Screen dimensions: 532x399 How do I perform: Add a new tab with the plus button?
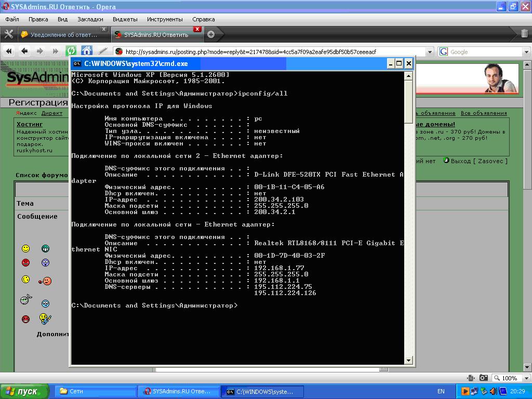[x=211, y=34]
